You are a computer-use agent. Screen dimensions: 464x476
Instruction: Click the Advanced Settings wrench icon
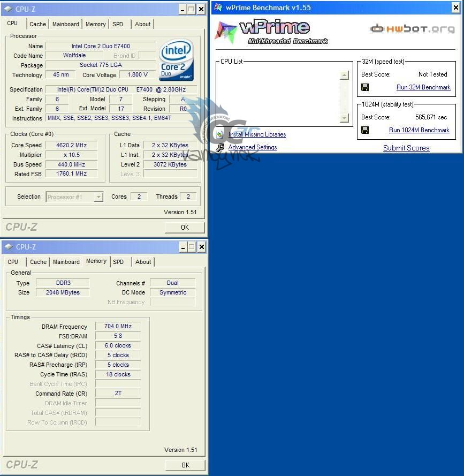click(220, 148)
